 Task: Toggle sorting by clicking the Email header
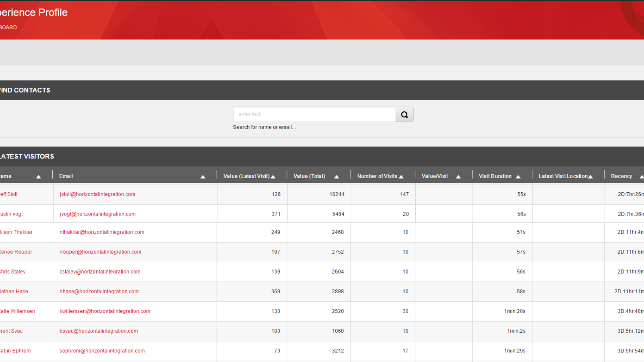(x=66, y=176)
